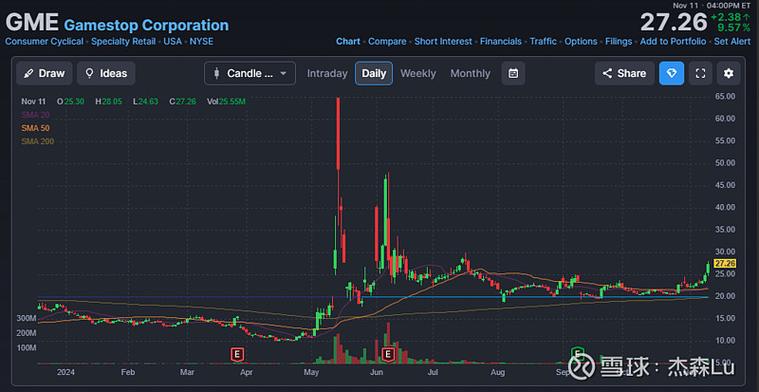The width and height of the screenshot is (759, 392).
Task: Open the Chart link
Action: 348,42
